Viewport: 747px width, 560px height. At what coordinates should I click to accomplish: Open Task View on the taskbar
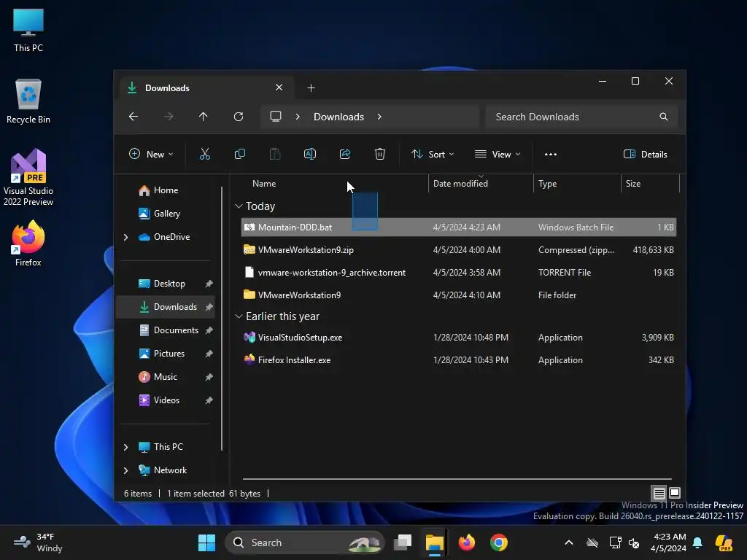[403, 542]
